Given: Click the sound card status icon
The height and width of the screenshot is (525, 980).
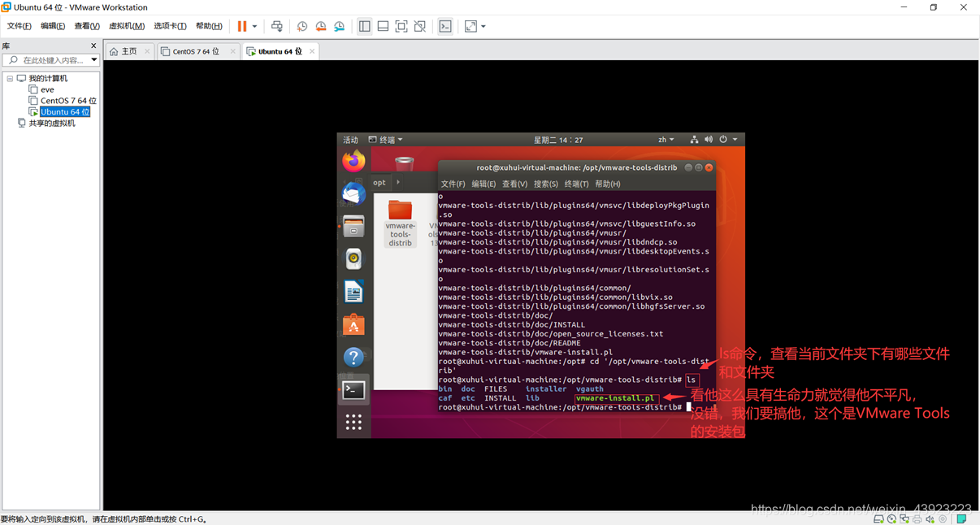Looking at the screenshot, I should coord(930,518).
